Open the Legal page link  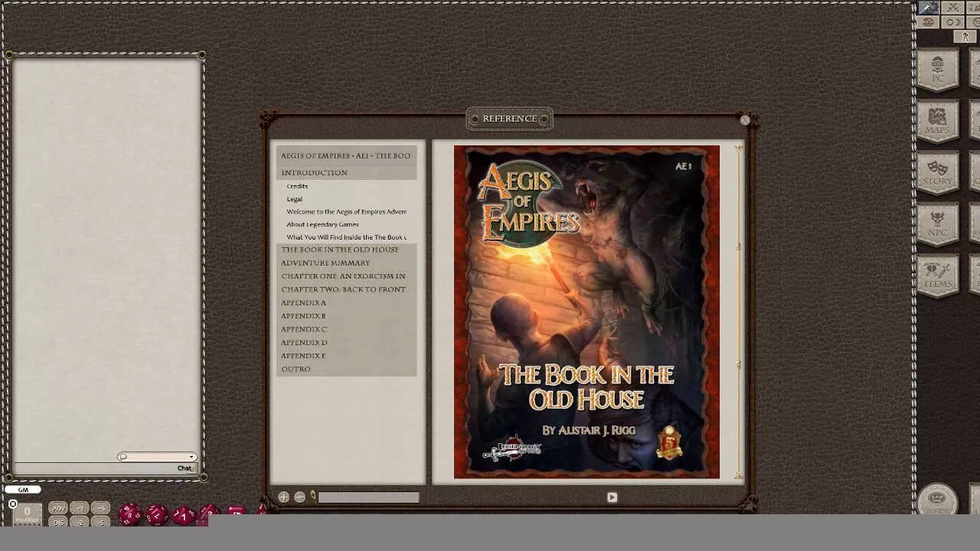click(294, 199)
